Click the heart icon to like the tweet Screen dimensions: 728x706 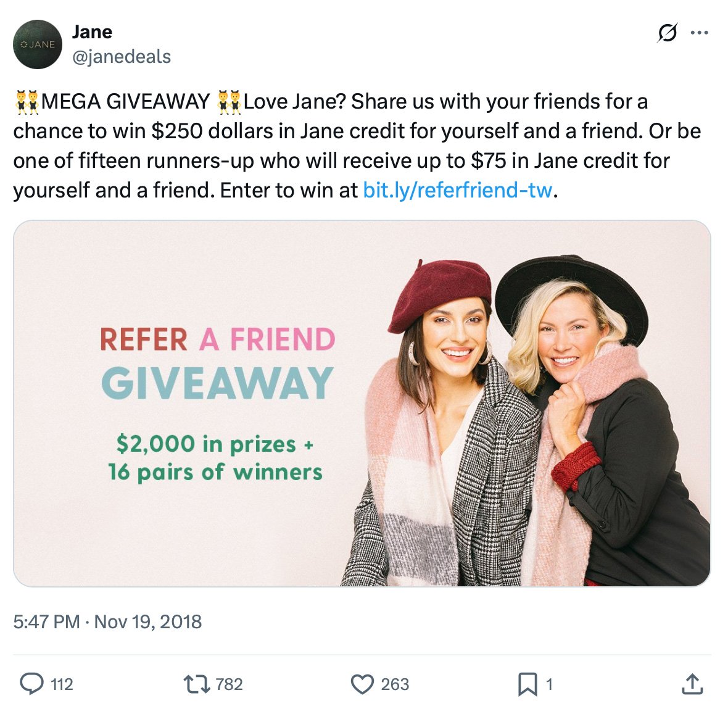pyautogui.click(x=363, y=684)
